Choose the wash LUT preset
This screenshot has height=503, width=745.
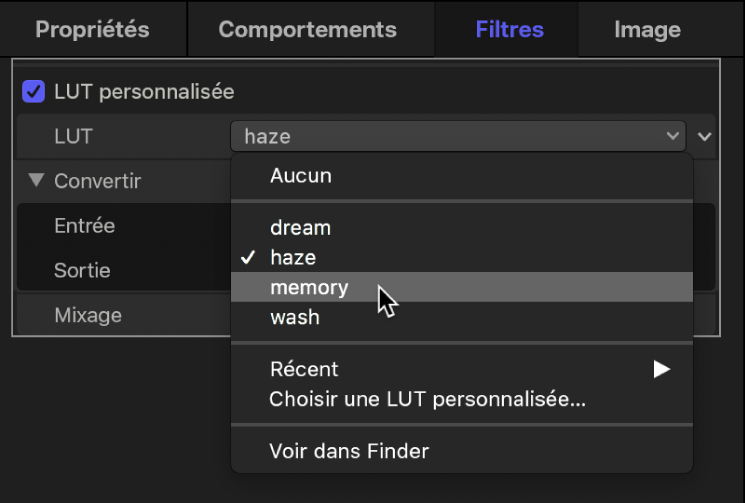[x=295, y=318]
